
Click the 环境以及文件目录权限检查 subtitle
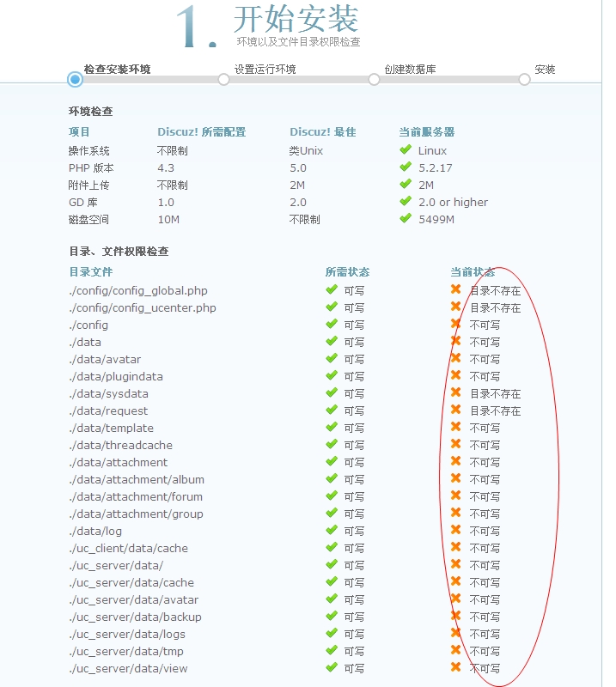(298, 41)
